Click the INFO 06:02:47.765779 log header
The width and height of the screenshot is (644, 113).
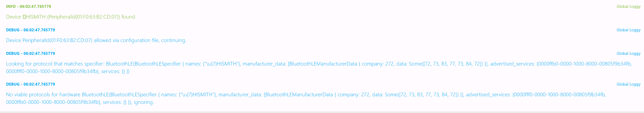28,7
